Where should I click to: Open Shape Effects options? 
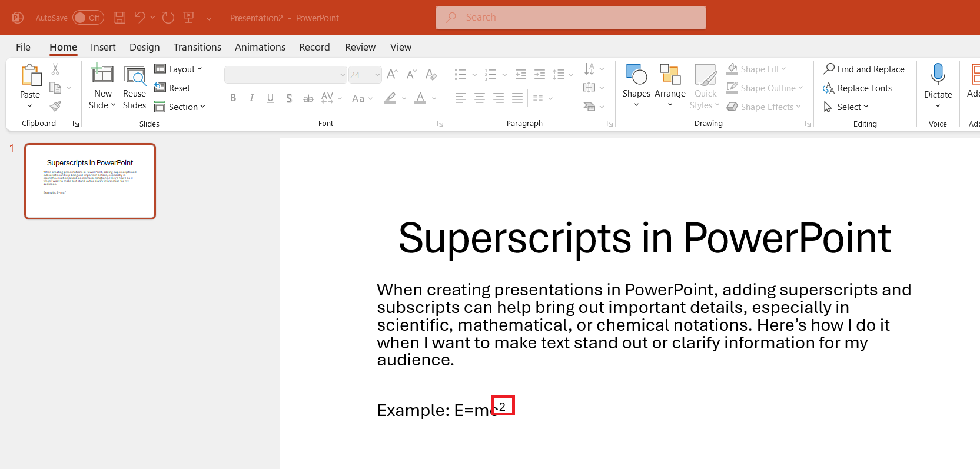[x=763, y=107]
